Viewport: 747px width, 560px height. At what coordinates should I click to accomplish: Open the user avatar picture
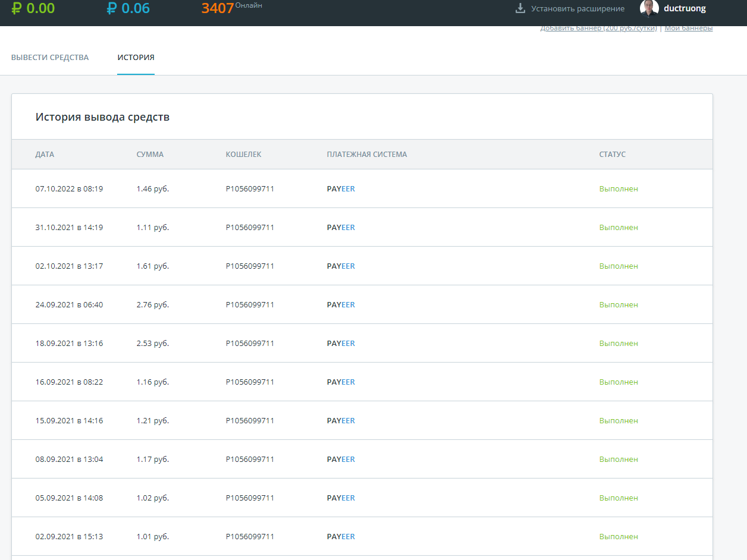[649, 8]
